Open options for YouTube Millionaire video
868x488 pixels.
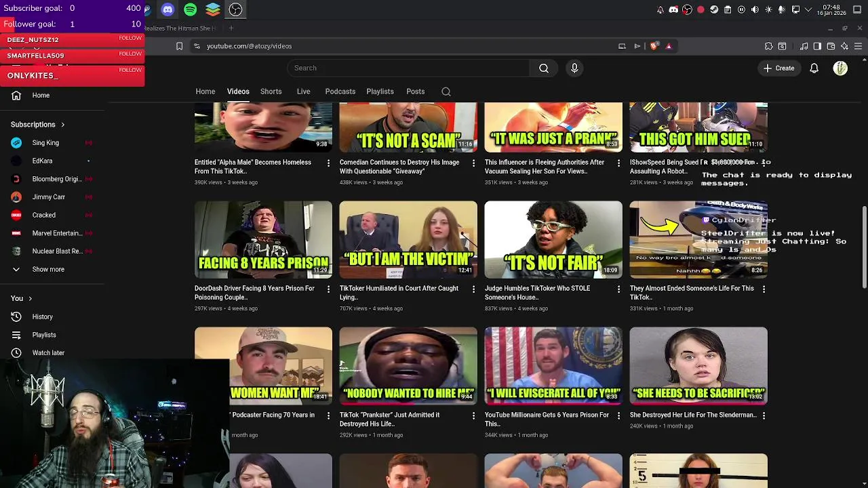(618, 415)
